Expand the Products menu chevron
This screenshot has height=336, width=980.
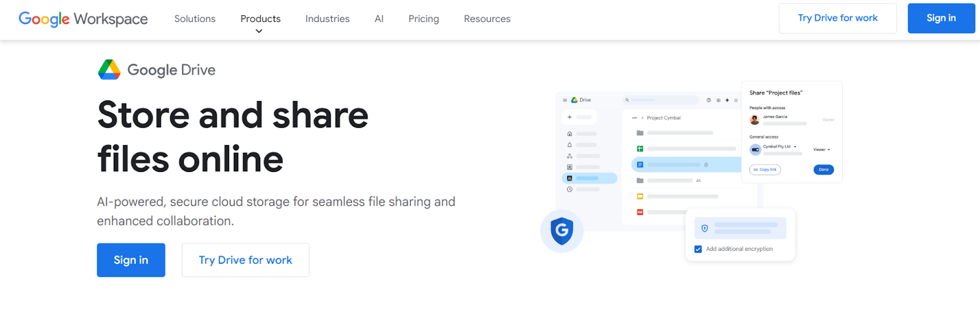click(259, 31)
